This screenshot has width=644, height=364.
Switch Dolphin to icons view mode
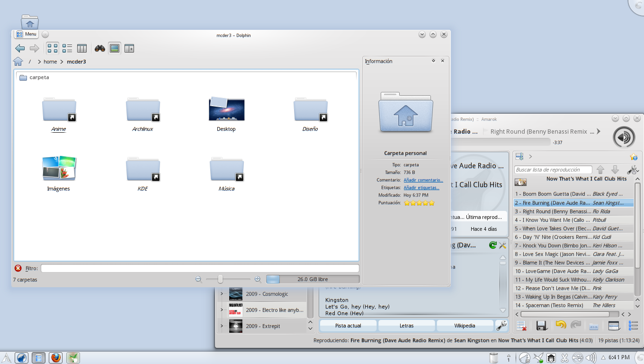coord(53,48)
